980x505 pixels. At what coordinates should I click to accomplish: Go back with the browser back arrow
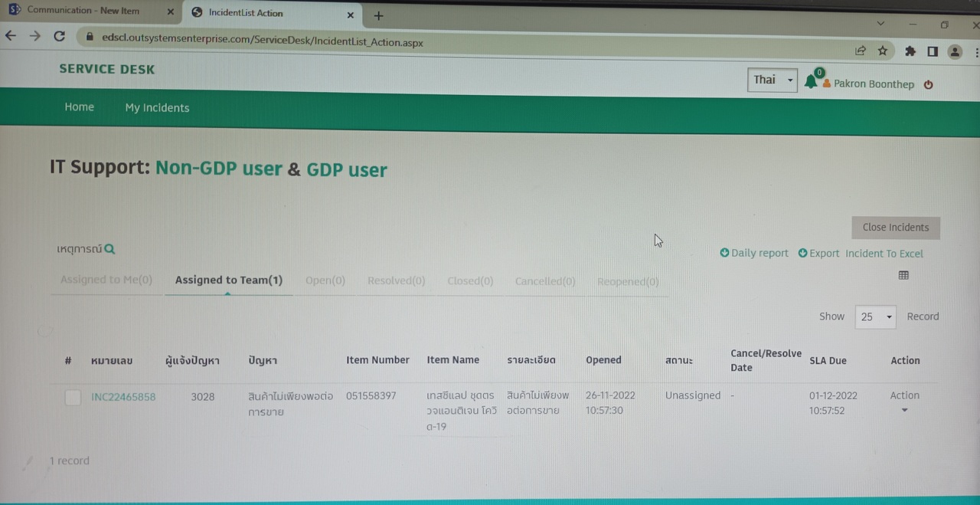coord(11,35)
